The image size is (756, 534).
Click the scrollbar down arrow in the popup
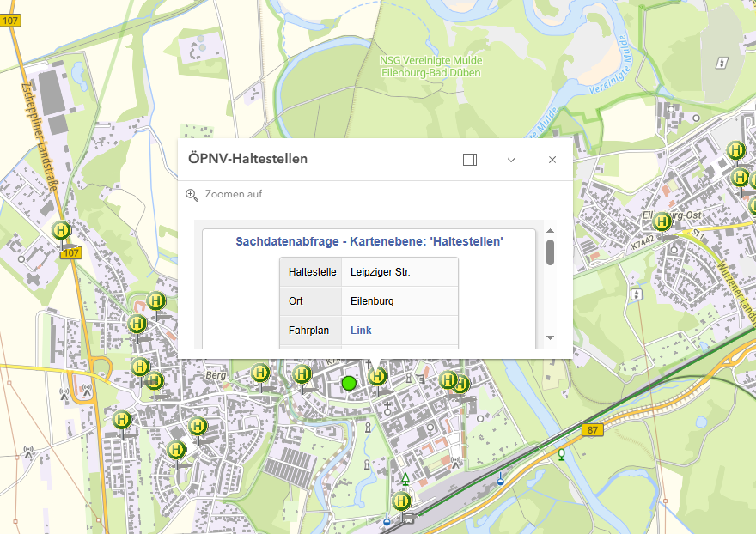551,337
